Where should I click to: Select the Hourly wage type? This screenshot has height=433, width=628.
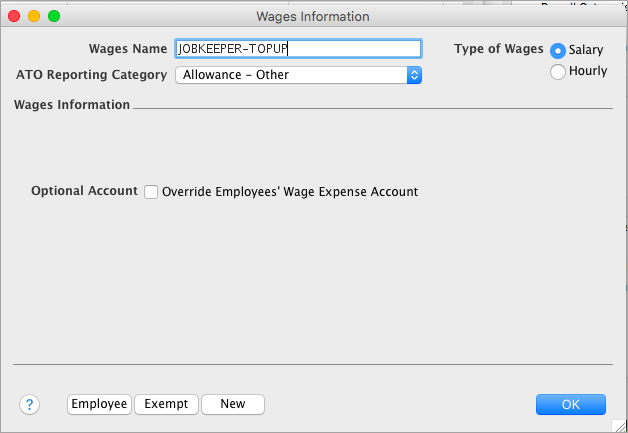coord(558,71)
